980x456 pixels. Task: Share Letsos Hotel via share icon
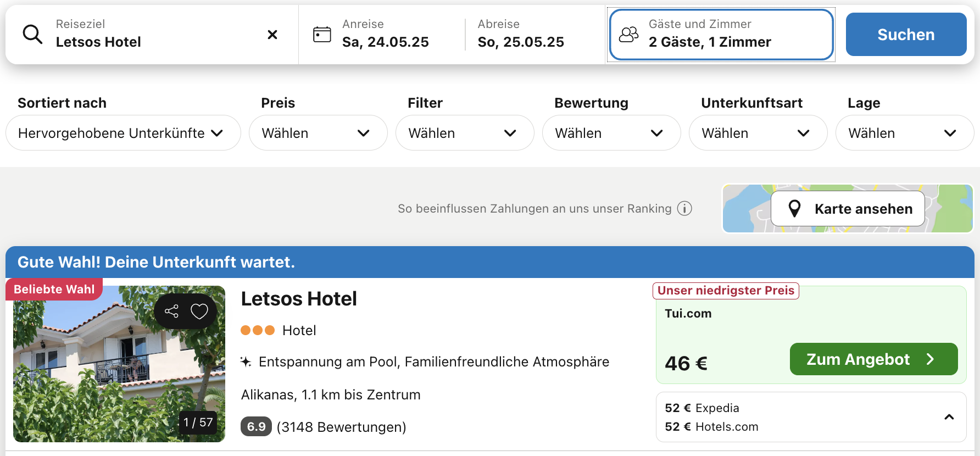(171, 312)
